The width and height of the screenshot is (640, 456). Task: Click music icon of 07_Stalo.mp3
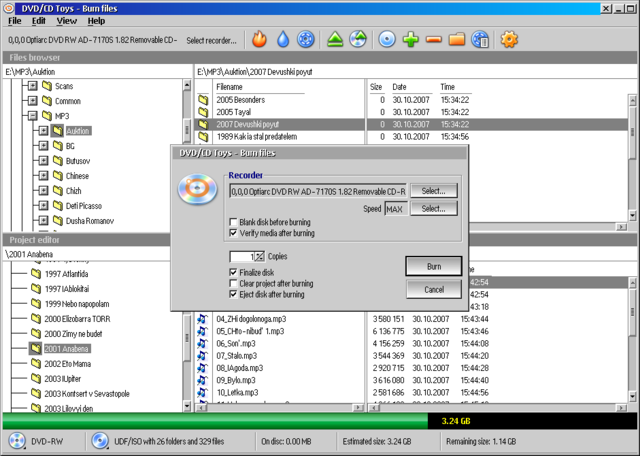(202, 356)
